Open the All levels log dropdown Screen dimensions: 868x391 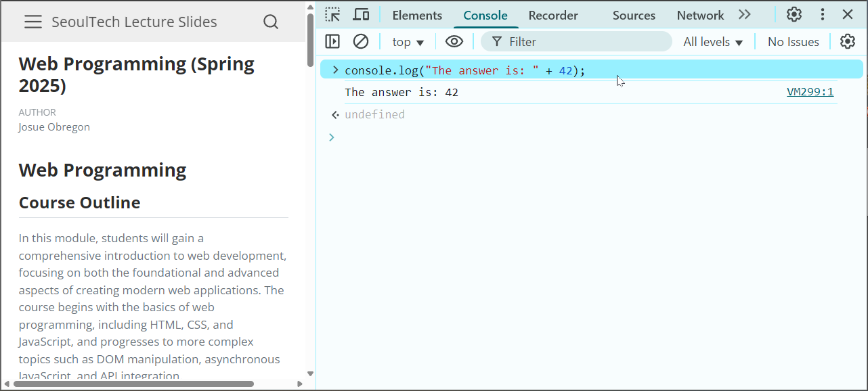point(713,42)
